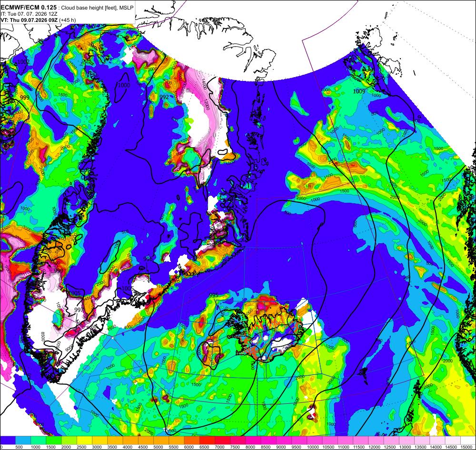This screenshot has height=450, width=476.
Task: Select the dark blue 0–500 ft legend swatch
Action: [x=8, y=440]
